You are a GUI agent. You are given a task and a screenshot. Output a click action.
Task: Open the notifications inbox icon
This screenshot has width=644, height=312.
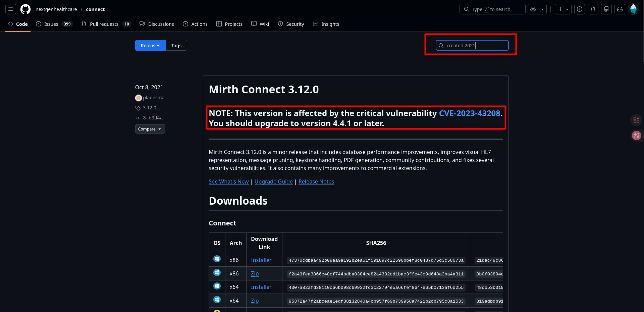click(x=620, y=9)
